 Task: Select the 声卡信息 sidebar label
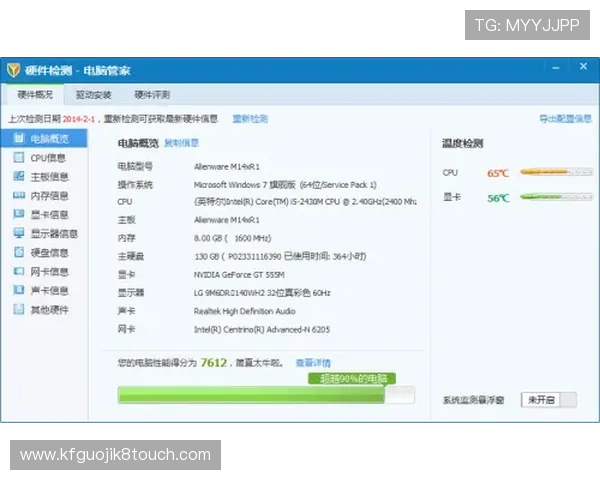coord(49,291)
